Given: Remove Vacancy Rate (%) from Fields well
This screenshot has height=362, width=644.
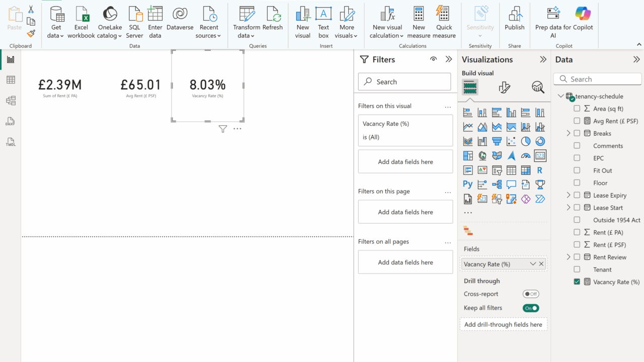Looking at the screenshot, I should point(541,264).
